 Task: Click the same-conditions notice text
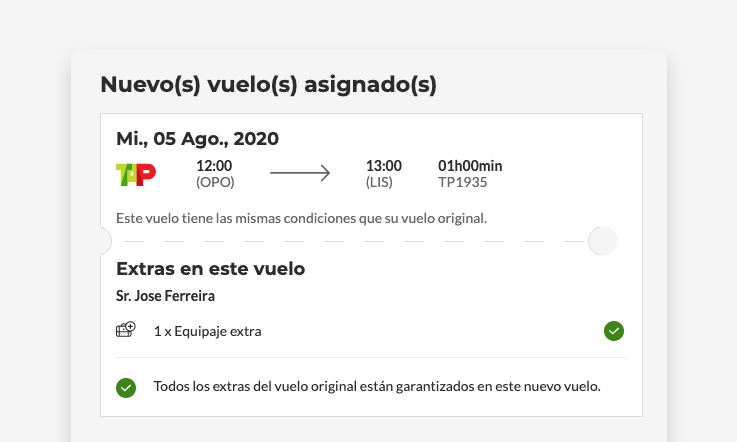(x=301, y=217)
